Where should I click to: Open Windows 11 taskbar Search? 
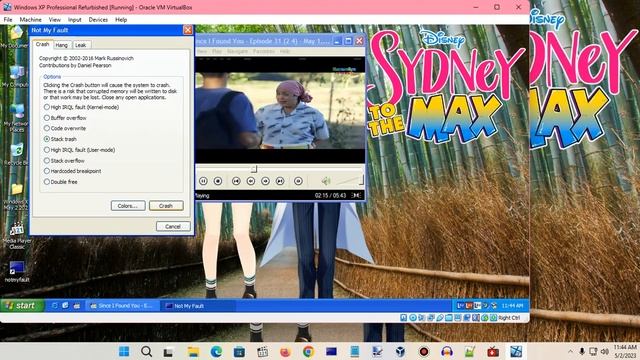(x=146, y=351)
